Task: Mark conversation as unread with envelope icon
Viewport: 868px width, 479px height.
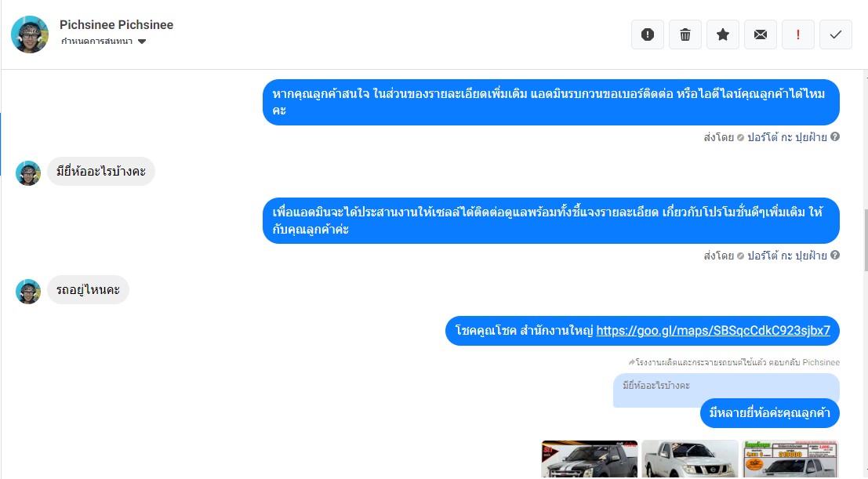Action: (760, 34)
